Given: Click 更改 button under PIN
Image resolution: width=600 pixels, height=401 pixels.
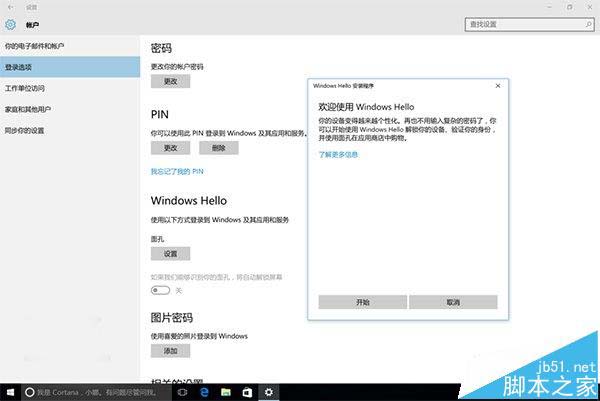Looking at the screenshot, I should [x=170, y=148].
